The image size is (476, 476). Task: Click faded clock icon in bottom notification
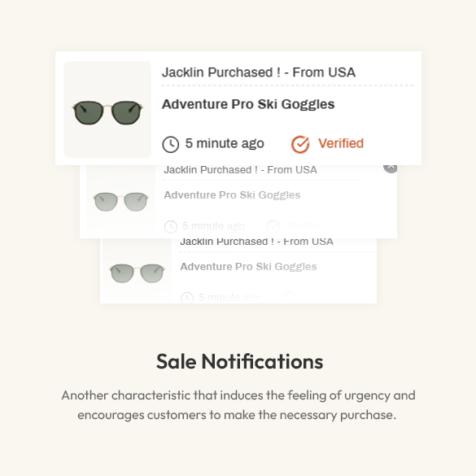(187, 298)
